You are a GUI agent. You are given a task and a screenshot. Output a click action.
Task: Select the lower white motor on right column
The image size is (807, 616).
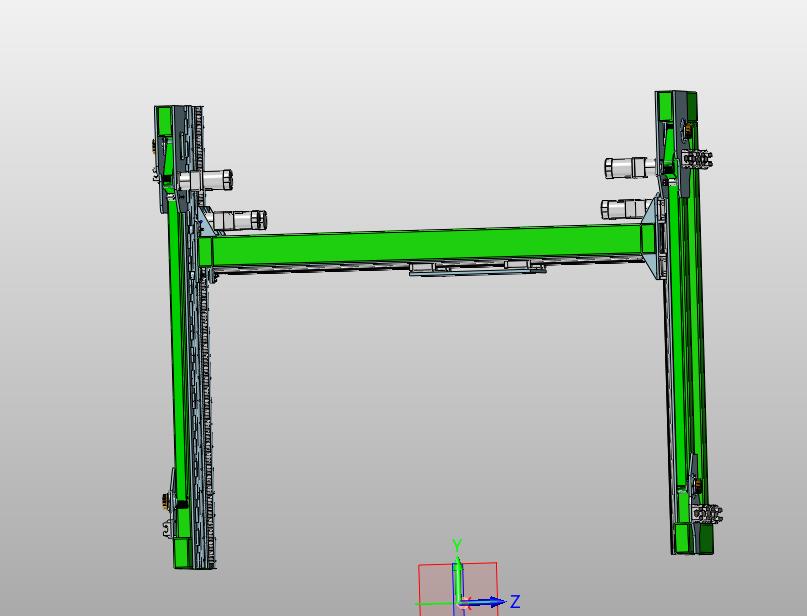(x=626, y=209)
